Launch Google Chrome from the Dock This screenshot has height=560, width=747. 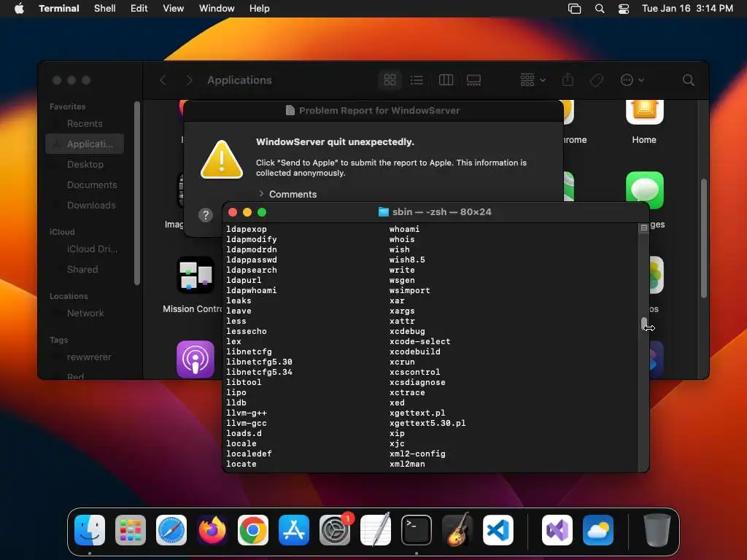pos(253,530)
